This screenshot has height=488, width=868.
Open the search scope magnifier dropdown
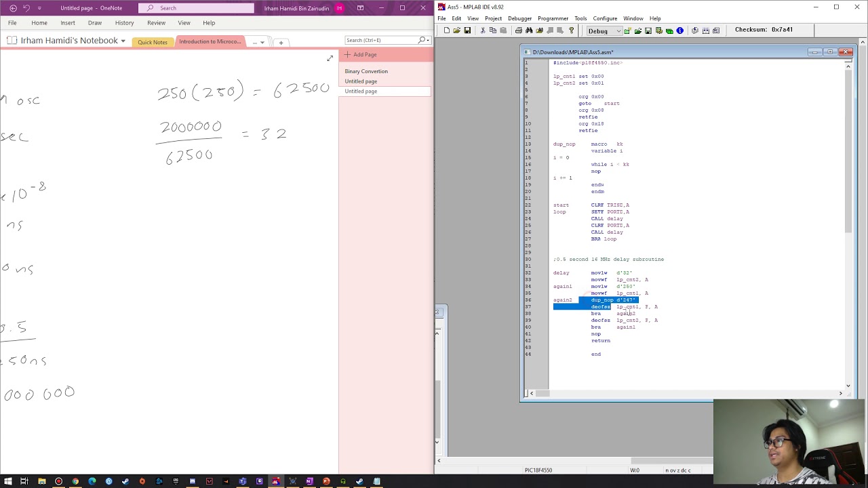(423, 41)
